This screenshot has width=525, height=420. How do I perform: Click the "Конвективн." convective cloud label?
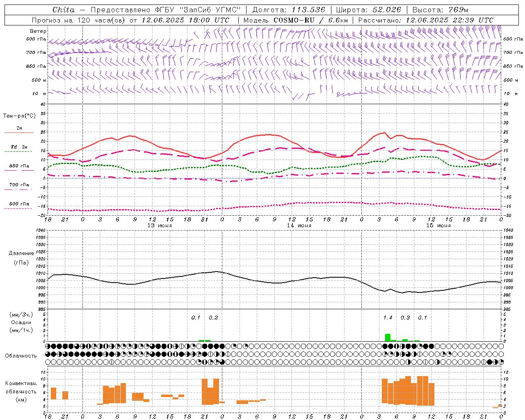coord(21,383)
